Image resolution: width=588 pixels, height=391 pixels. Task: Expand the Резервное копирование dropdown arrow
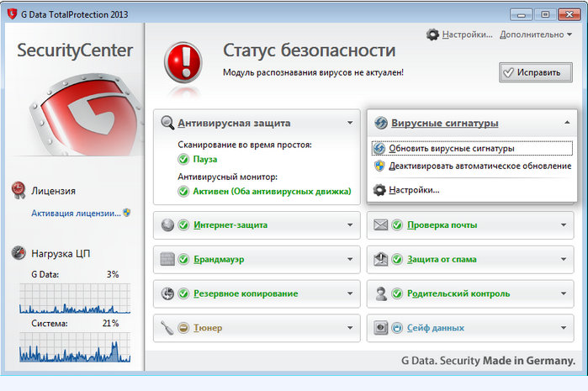[x=350, y=293]
